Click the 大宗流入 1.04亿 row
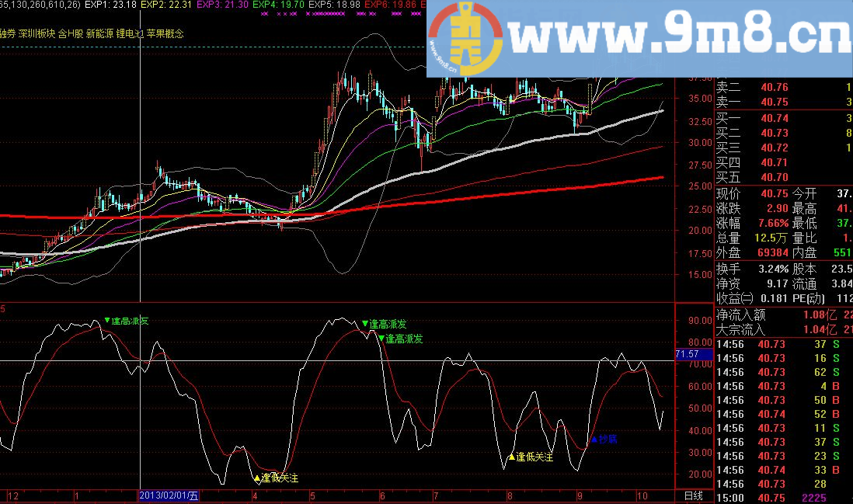 783,329
